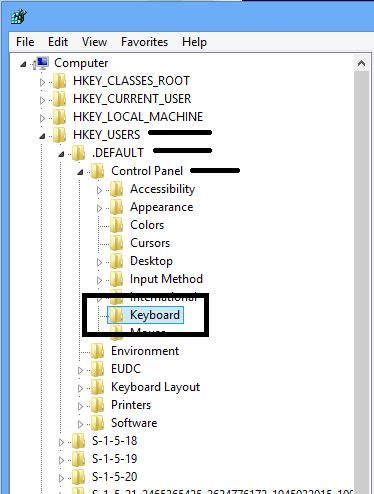The height and width of the screenshot is (494, 374).
Task: Select the Keyboard Layout key label
Action: coord(155,387)
